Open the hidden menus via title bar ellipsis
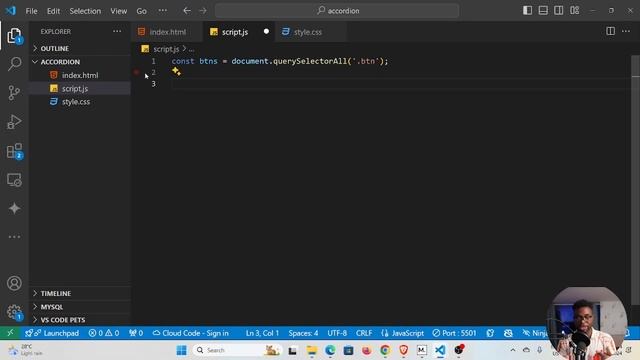Viewport: 640px width, 360px height. (162, 11)
